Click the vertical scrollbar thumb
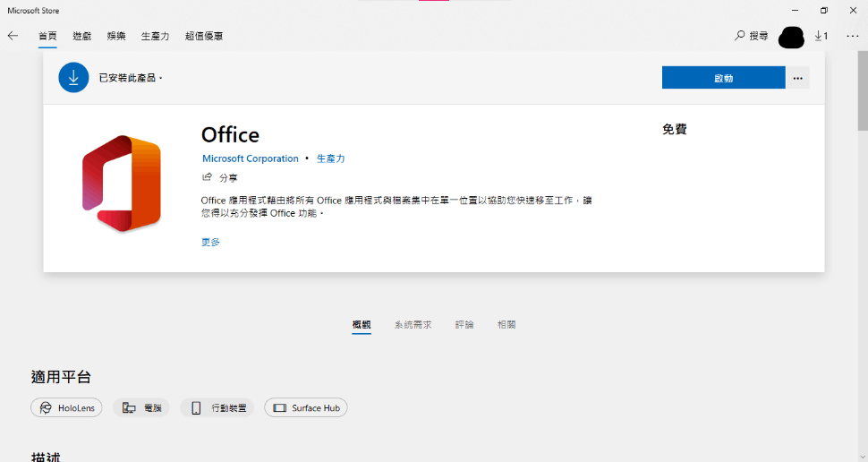The image size is (868, 462). pos(863,90)
